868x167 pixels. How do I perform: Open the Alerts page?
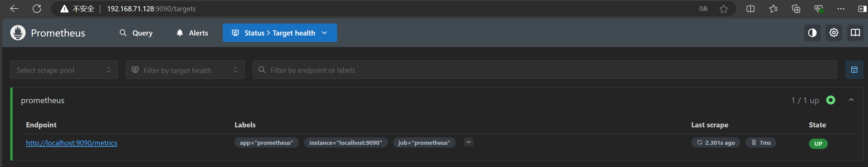192,33
